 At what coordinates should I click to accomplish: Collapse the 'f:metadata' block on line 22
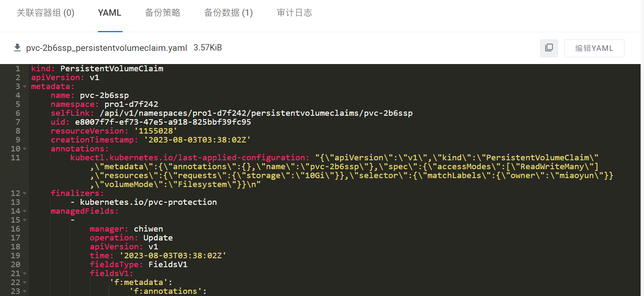click(25, 282)
